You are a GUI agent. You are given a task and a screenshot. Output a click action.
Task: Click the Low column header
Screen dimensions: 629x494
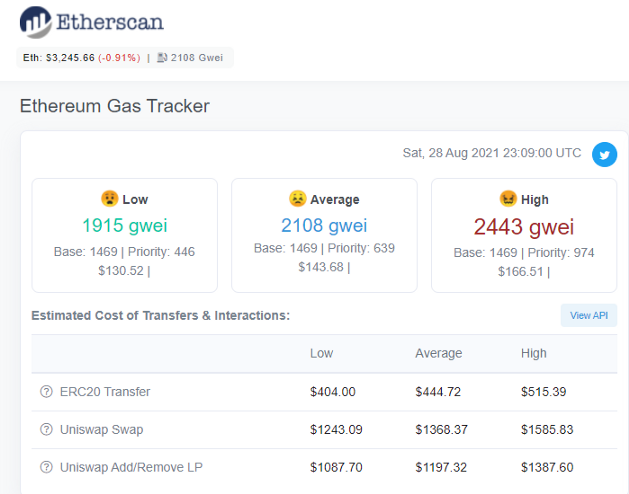coord(321,353)
